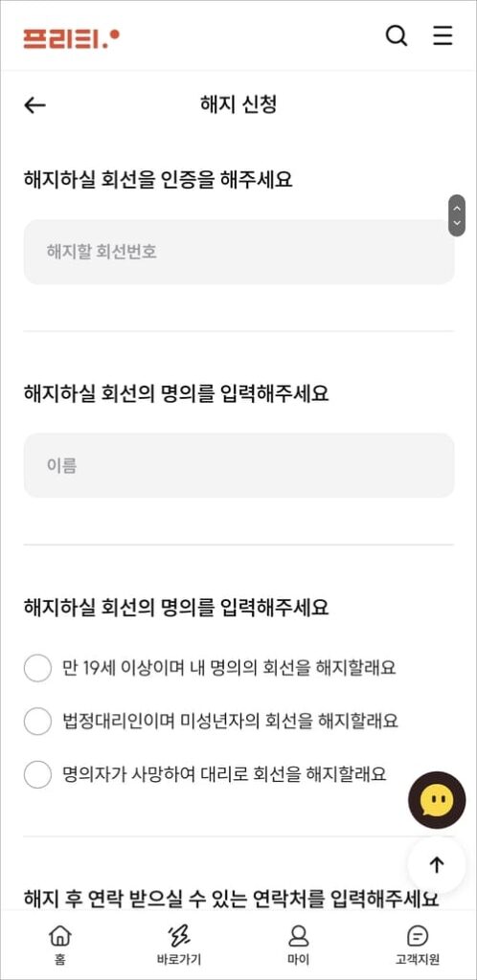Select 명의자가 사망하여 대리로 radio option

(x=37, y=775)
